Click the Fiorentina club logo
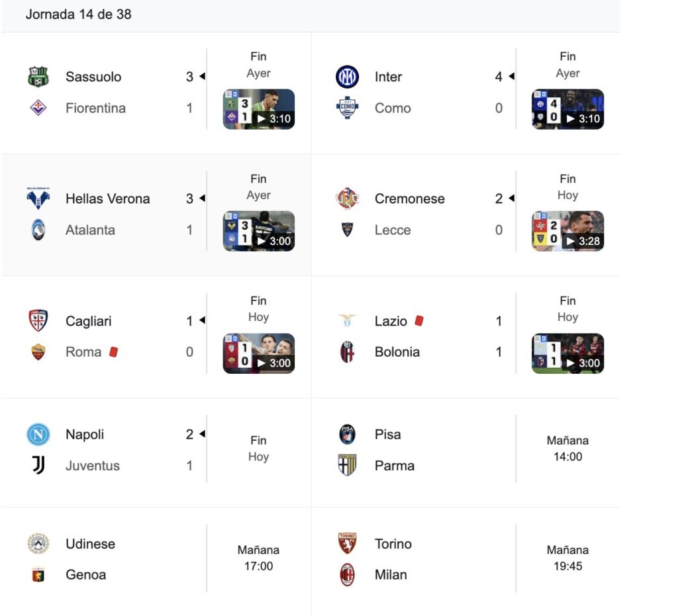Viewport: 678px width, 616px height. coord(38,108)
